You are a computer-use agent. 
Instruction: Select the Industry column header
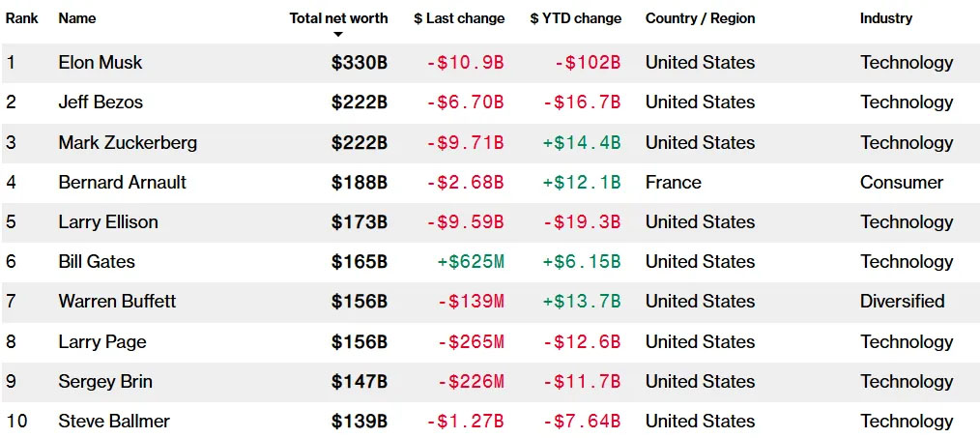[x=886, y=18]
